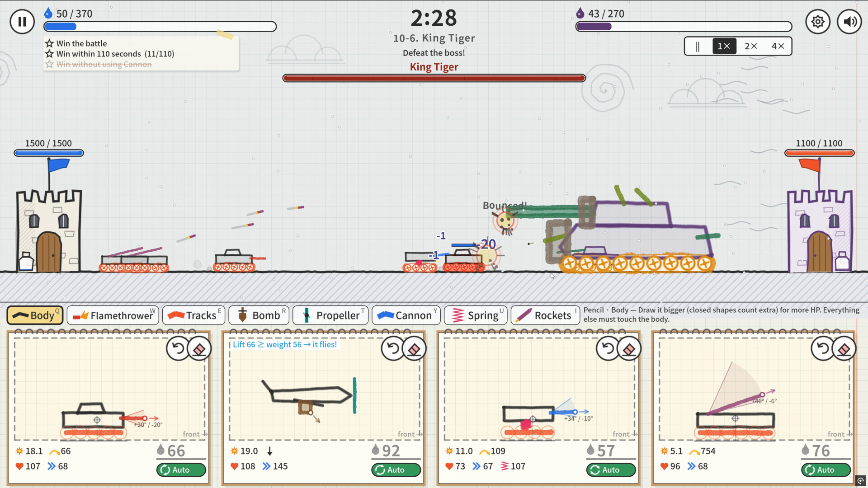Toggle Auto deploy for the 92-cost flyer

pyautogui.click(x=396, y=470)
